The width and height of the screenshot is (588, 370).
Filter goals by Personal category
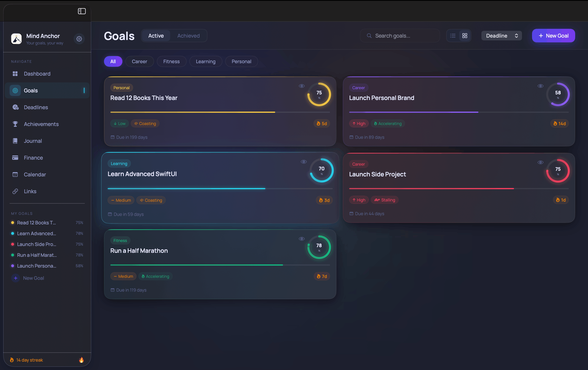click(241, 62)
